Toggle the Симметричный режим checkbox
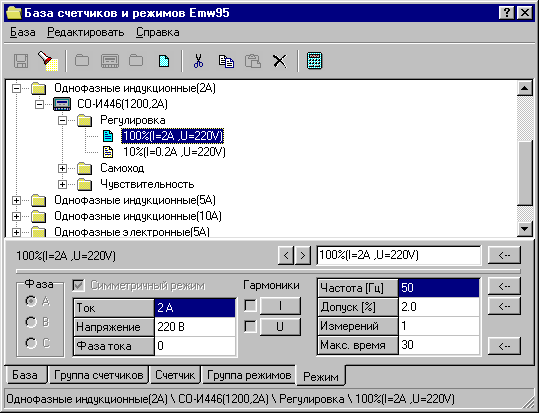Image resolution: width=539 pixels, height=413 pixels. [79, 285]
